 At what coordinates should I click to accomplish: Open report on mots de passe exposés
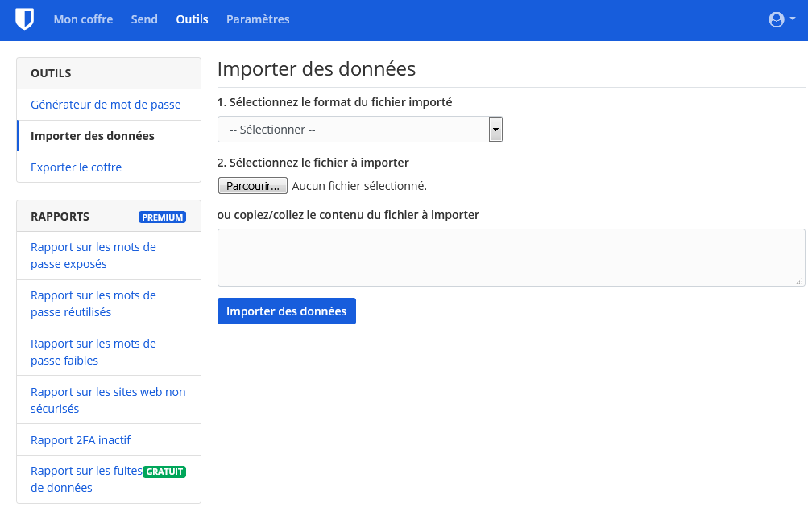(93, 255)
